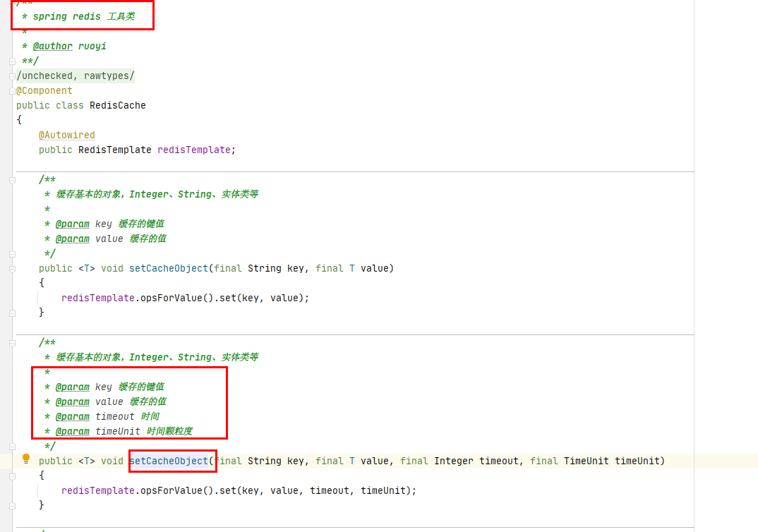Click String type in four-parameter setCacheObject signature
This screenshot has width=758, height=532.
[x=265, y=461]
